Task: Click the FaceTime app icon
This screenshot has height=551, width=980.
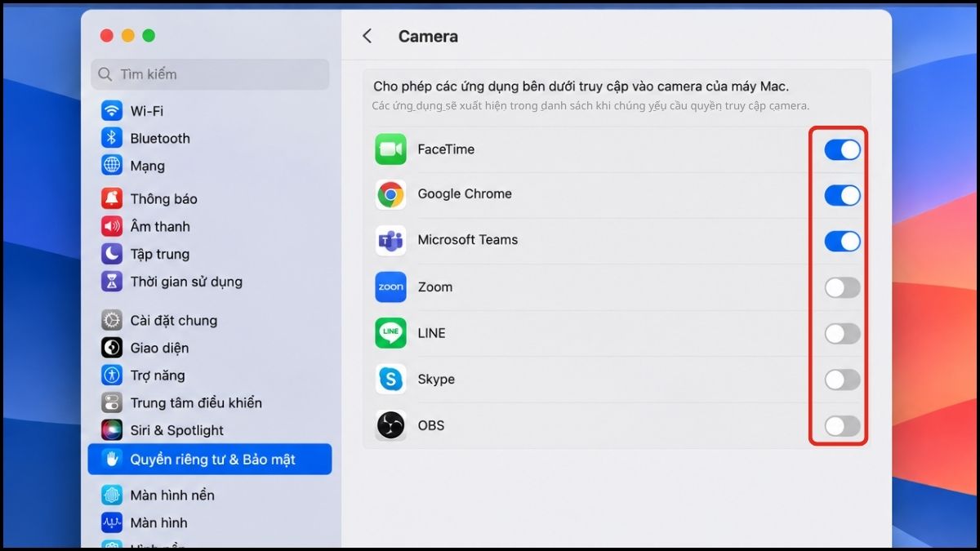Action: (391, 149)
